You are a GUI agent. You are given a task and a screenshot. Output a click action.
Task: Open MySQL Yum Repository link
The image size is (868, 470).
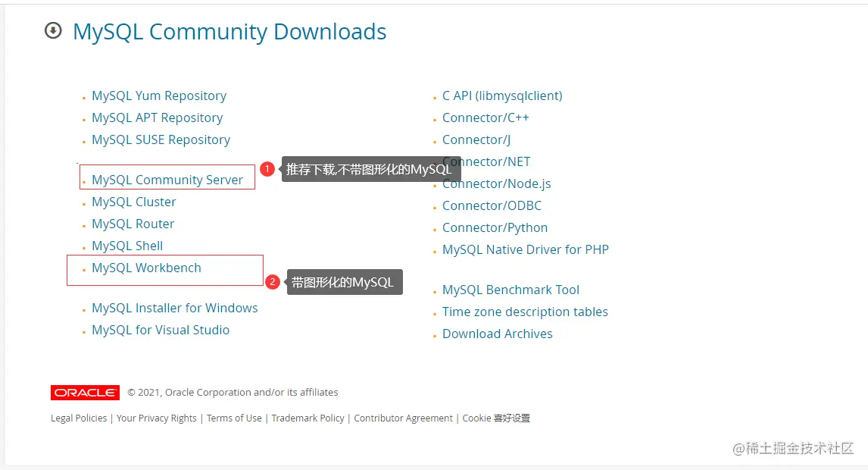coord(159,96)
